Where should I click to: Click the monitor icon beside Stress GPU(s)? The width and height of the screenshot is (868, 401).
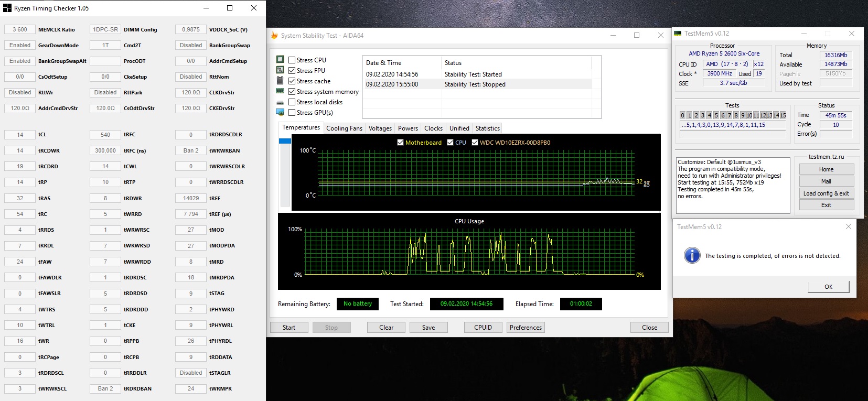point(280,112)
